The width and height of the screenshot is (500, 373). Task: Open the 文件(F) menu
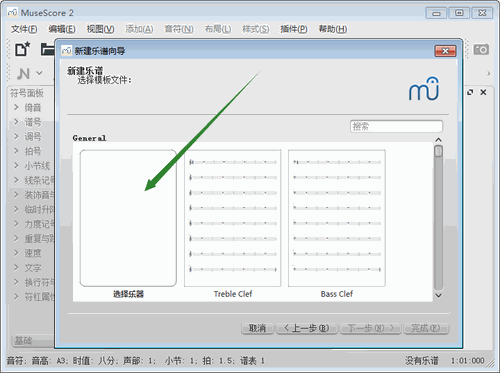pos(24,29)
